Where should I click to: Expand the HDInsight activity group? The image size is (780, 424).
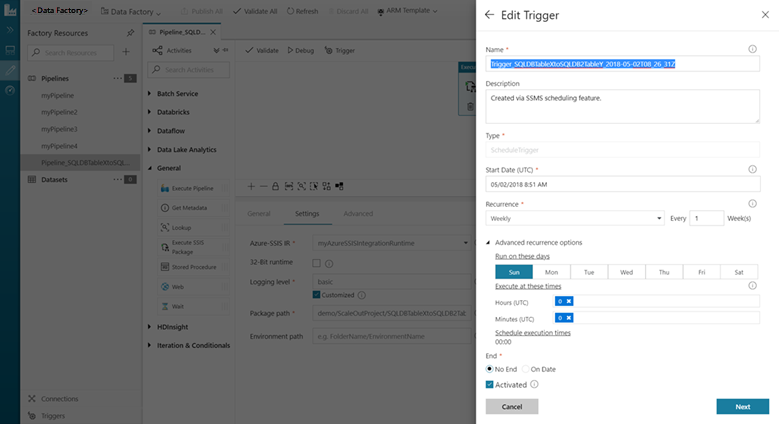(x=149, y=326)
